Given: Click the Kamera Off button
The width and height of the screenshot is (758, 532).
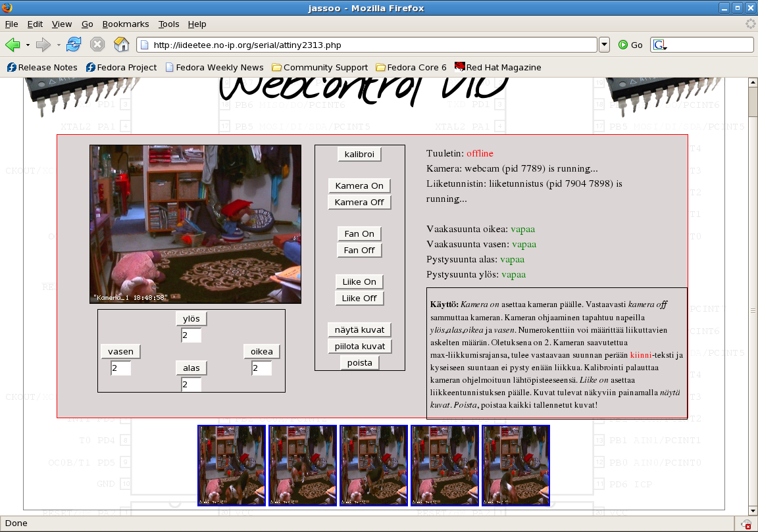Looking at the screenshot, I should (359, 202).
